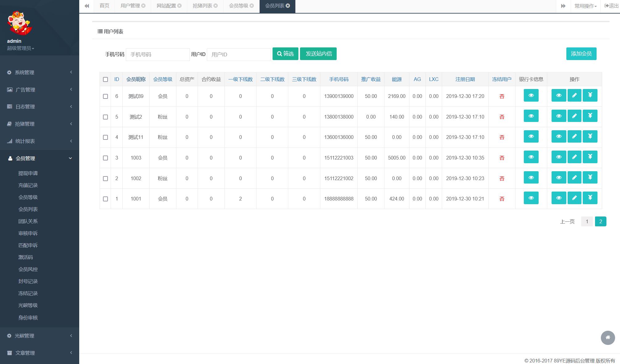Open 提现申请 in the sidebar submenu
Screen dimensions: 620x364
28,173
